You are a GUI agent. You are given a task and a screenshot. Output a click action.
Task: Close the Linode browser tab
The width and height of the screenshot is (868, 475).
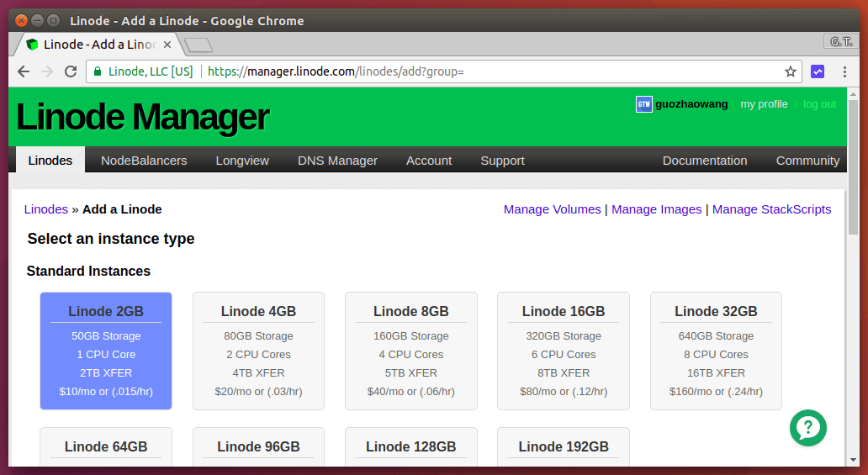[x=167, y=45]
